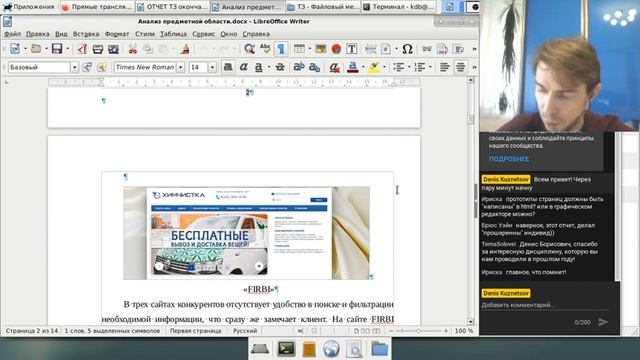Open the Вставка menu
The width and height of the screenshot is (640, 360).
pos(86,34)
